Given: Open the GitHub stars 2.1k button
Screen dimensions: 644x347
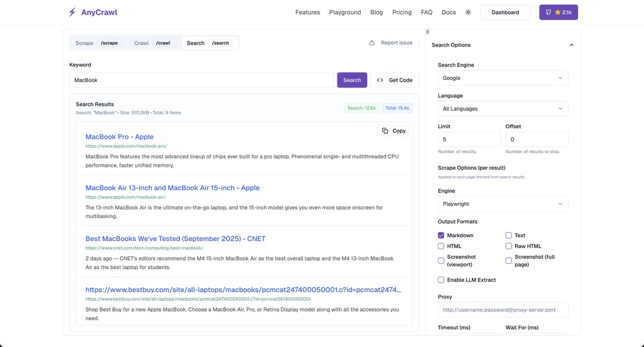Looking at the screenshot, I should 559,12.
